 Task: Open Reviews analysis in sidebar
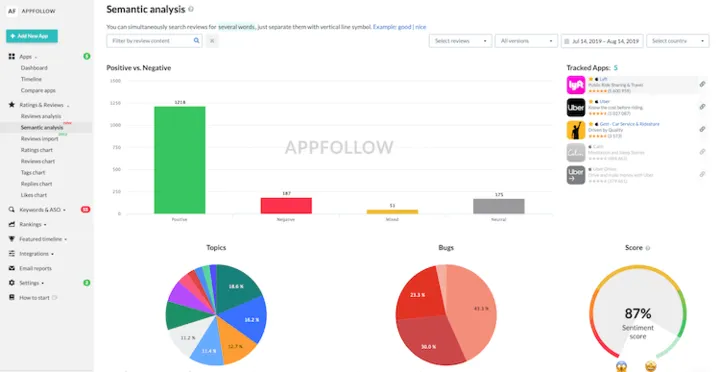coord(41,116)
